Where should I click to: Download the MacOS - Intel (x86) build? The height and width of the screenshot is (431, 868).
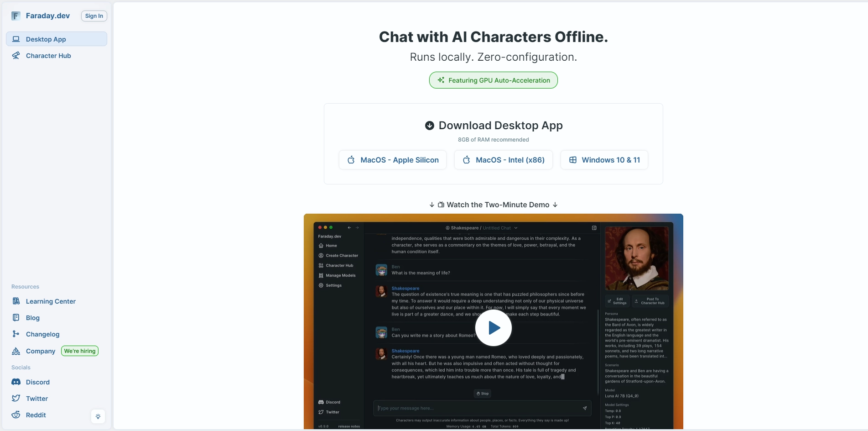[x=504, y=160]
